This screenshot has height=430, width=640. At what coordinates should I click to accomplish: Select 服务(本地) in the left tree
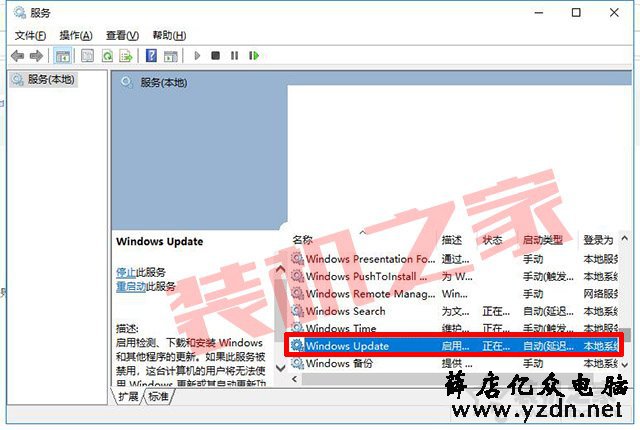(x=44, y=79)
